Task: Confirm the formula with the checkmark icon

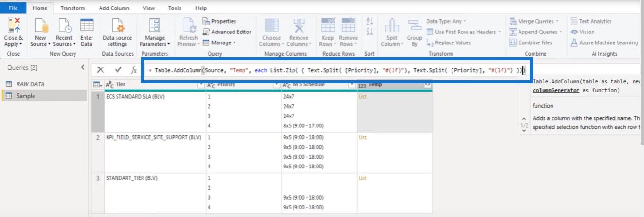Action: coord(118,70)
